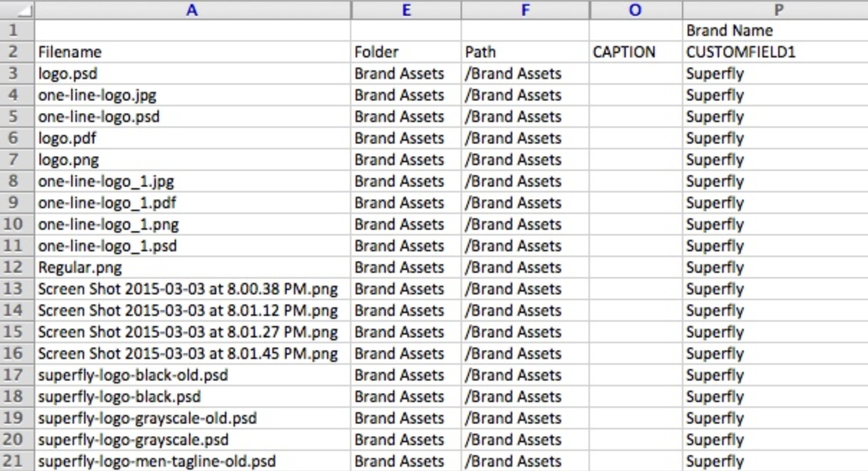This screenshot has height=471, width=868.
Task: Select row 21 header
Action: pos(17,461)
